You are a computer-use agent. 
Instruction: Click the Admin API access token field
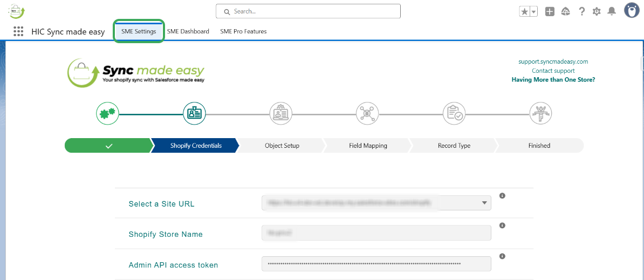(x=376, y=264)
